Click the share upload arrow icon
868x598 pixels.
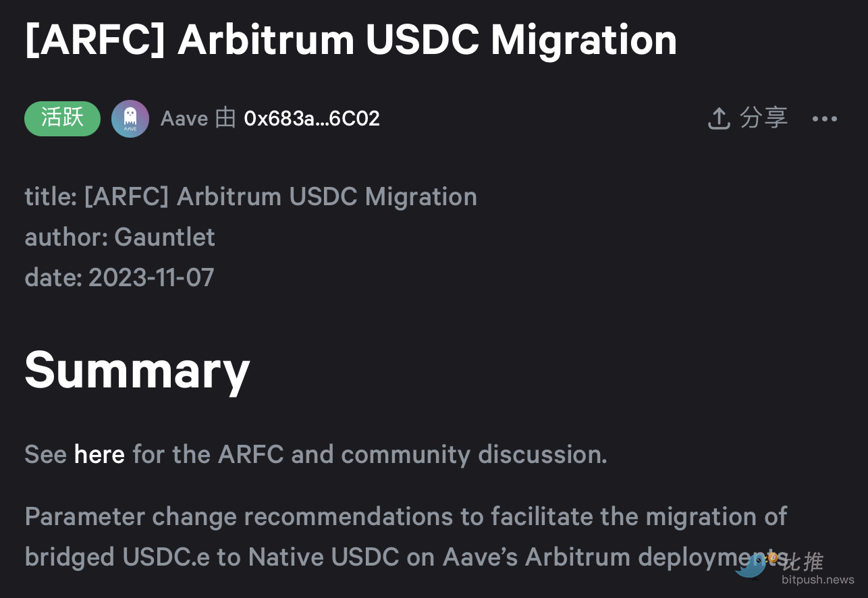point(719,119)
